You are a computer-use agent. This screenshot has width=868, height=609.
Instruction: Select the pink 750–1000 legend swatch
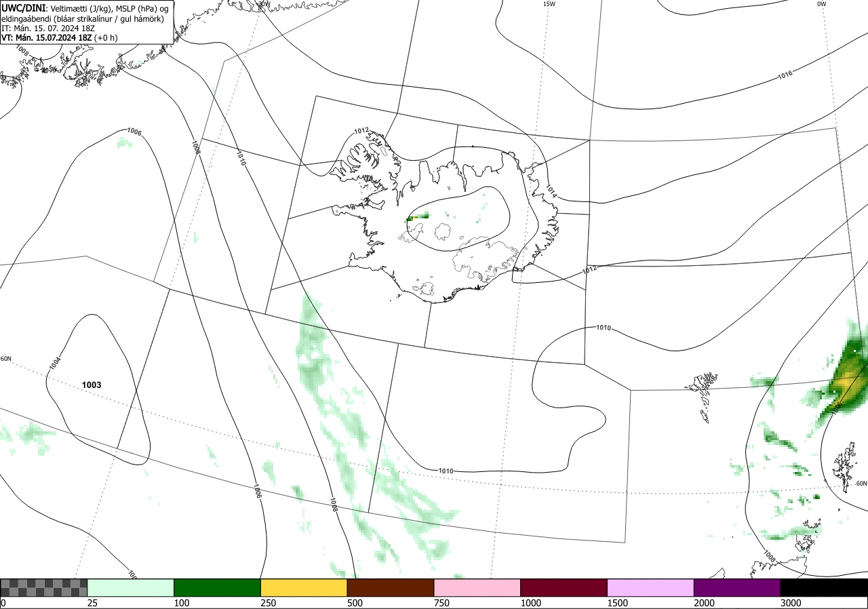[x=477, y=587]
